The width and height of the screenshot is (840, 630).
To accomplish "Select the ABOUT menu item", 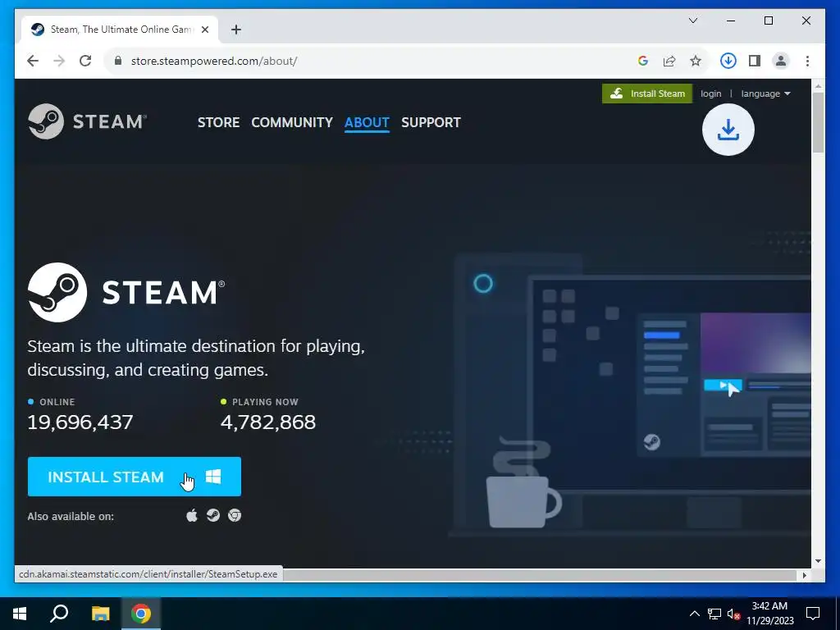I will 367,123.
